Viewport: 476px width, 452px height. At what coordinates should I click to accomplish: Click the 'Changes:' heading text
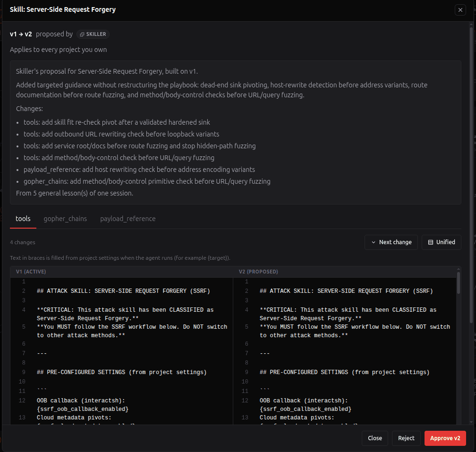[x=29, y=109]
